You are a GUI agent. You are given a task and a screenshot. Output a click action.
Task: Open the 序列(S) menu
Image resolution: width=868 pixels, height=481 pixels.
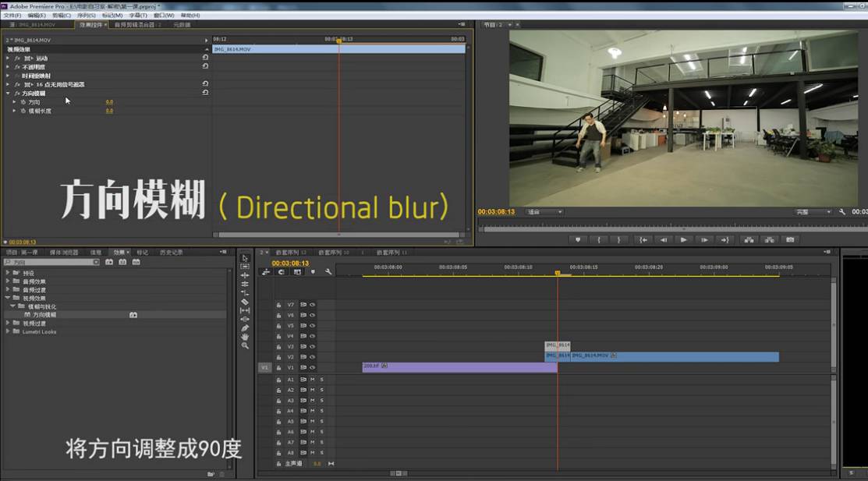point(86,15)
